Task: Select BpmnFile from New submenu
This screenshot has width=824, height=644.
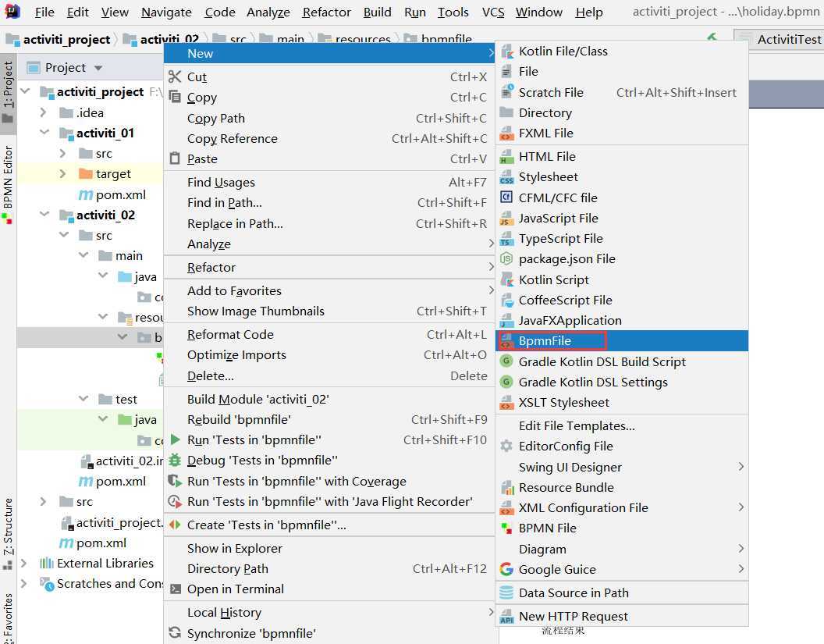Action: (x=621, y=340)
